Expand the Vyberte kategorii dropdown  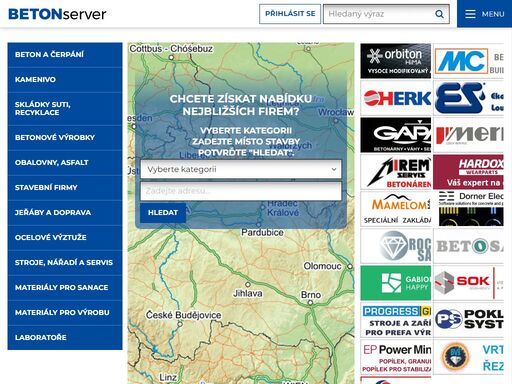tap(241, 169)
